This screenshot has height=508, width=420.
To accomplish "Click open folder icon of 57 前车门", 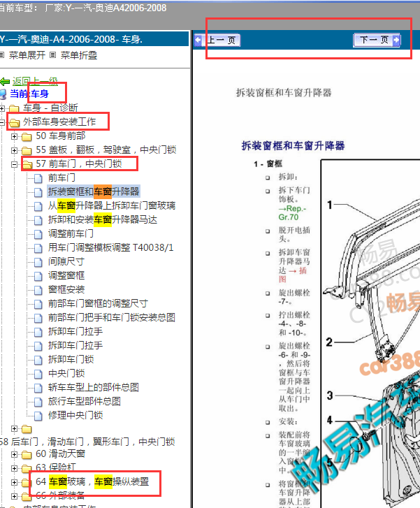I will coord(27,165).
